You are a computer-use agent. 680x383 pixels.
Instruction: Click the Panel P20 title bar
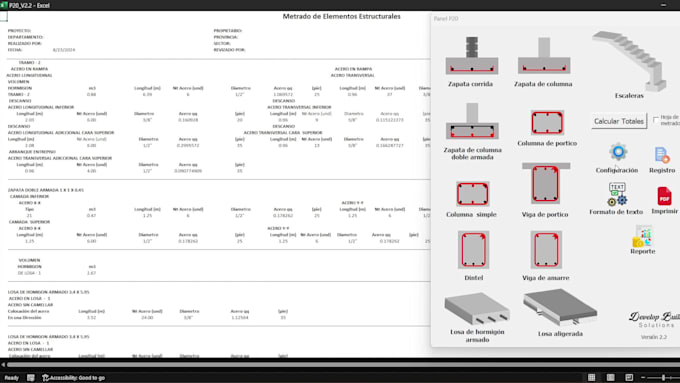coord(556,19)
